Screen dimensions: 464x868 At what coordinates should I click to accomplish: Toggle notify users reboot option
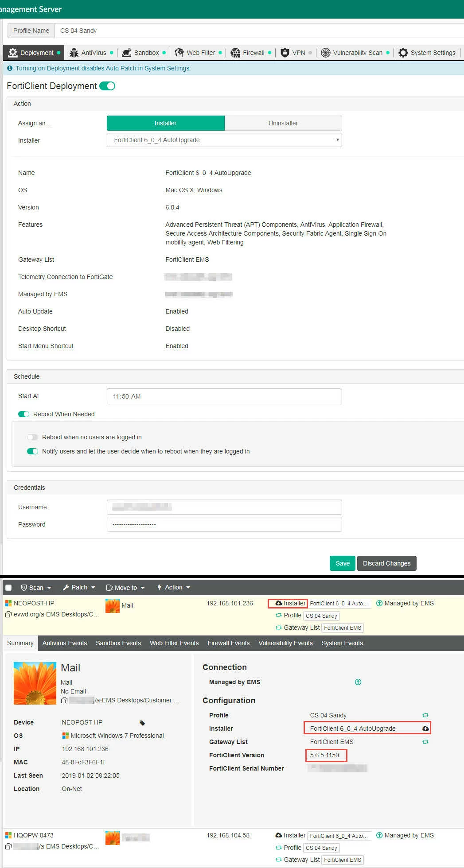pos(32,451)
